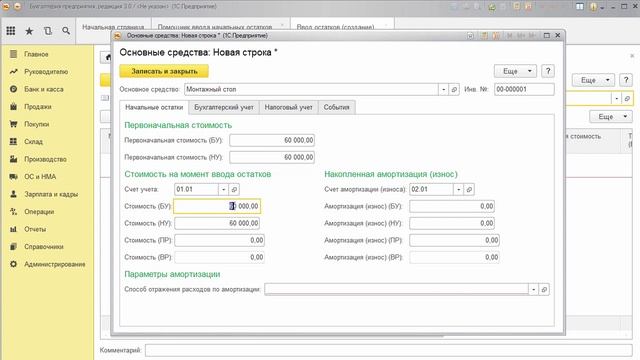The image size is (640, 360).
Task: Open Главное section in sidebar
Action: tap(36, 54)
